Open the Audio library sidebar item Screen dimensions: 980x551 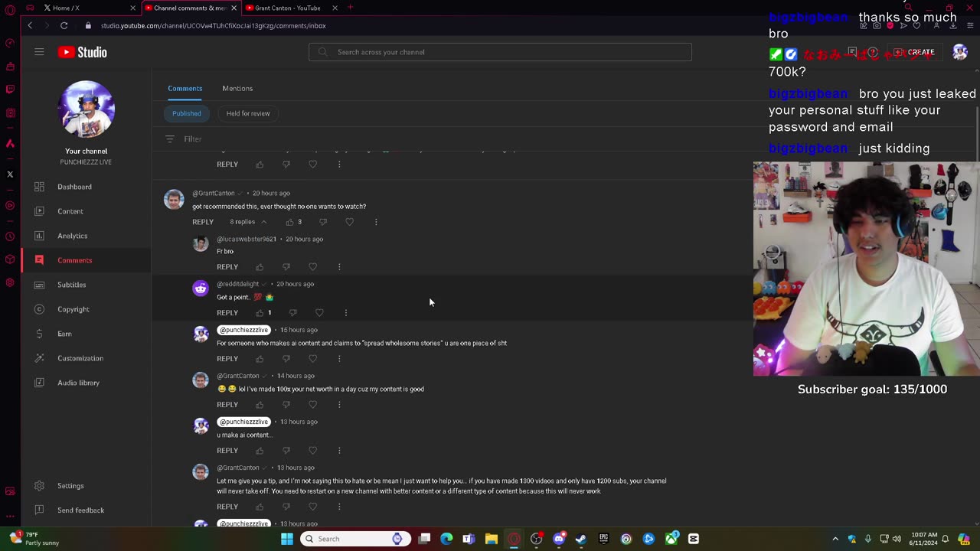pos(78,383)
